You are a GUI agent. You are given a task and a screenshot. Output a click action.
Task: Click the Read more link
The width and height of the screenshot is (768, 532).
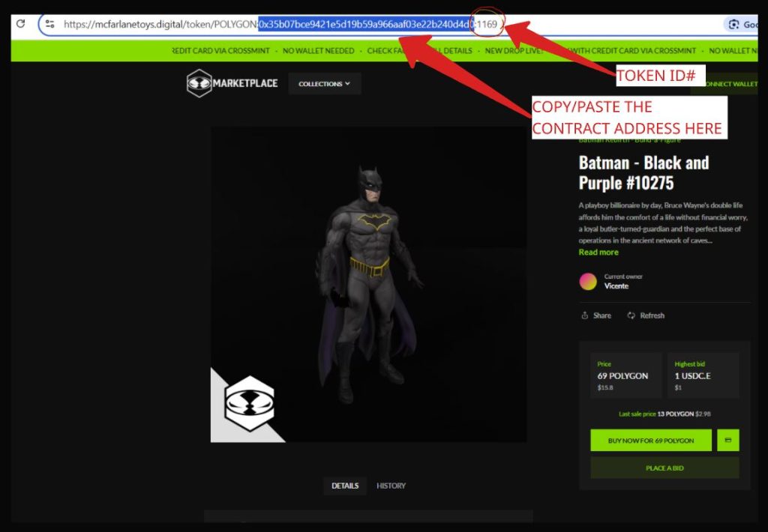598,252
